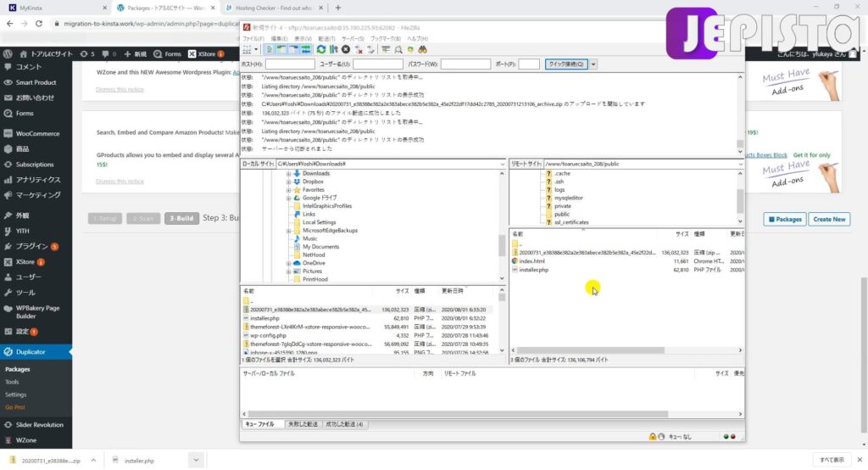The width and height of the screenshot is (868, 470).
Task: Expand the Google ドライブ tree node
Action: point(288,198)
